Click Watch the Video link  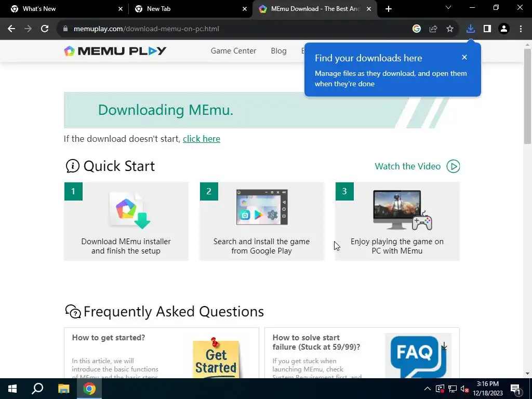click(x=408, y=166)
